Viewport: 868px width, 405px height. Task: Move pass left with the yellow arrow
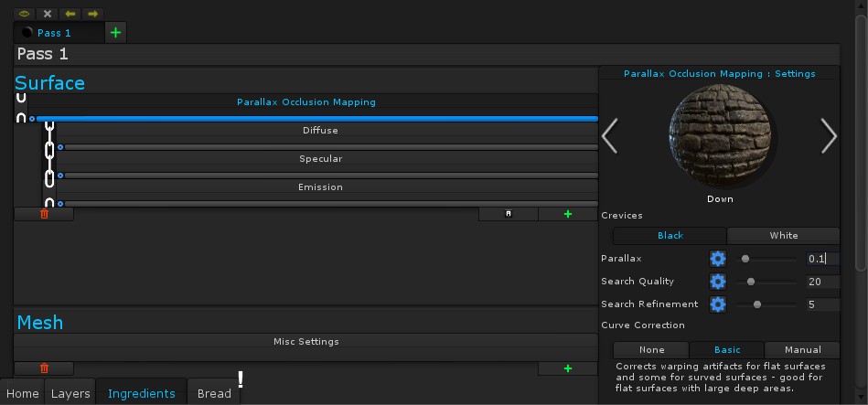(70, 14)
